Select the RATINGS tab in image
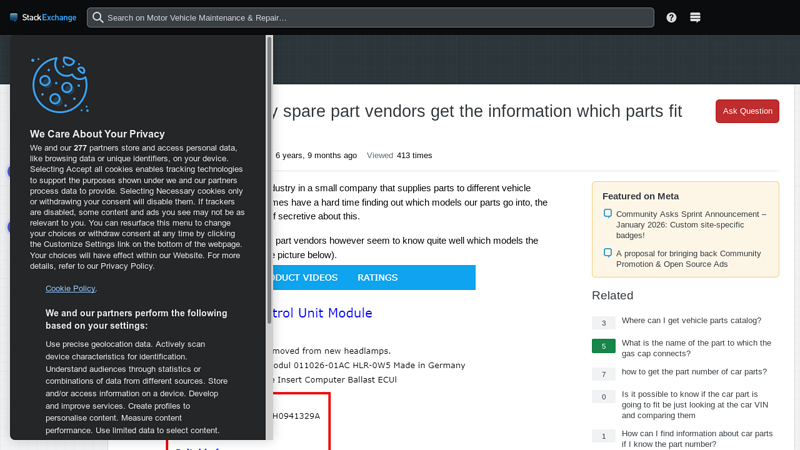800x450 pixels. tap(377, 278)
